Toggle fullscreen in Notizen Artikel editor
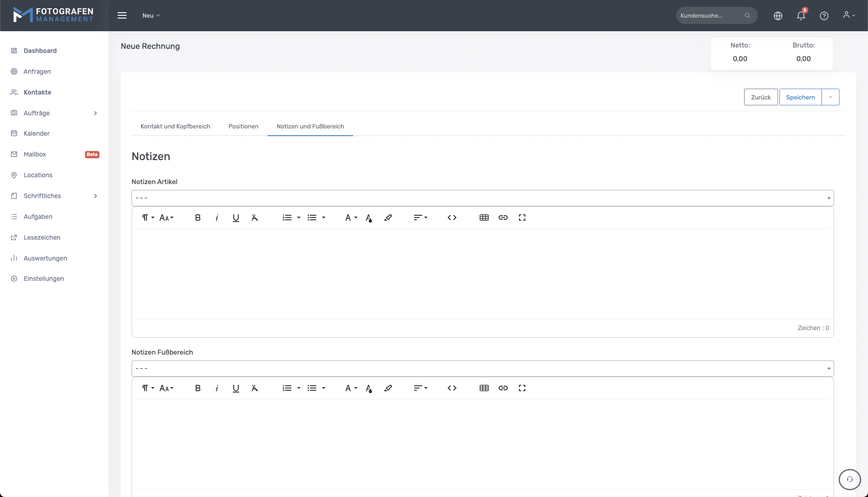Viewport: 868px width, 497px height. (x=522, y=218)
